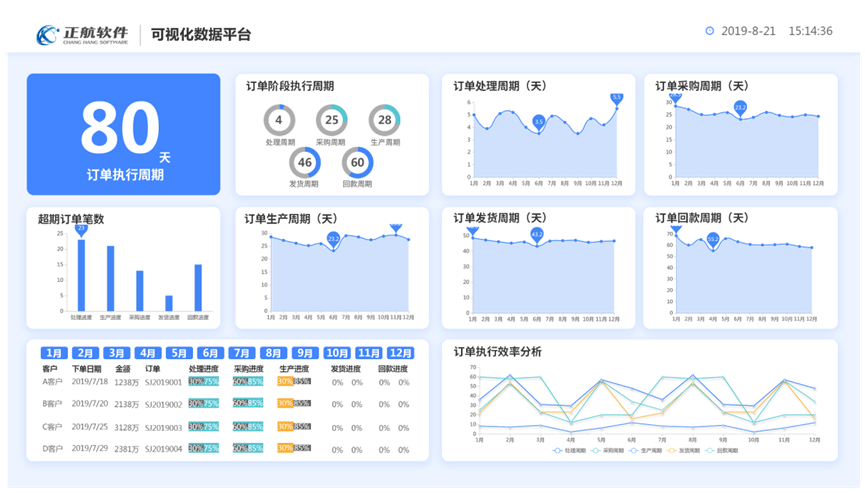Click the 43.2 marker in 订单发货周期 chart

[537, 235]
